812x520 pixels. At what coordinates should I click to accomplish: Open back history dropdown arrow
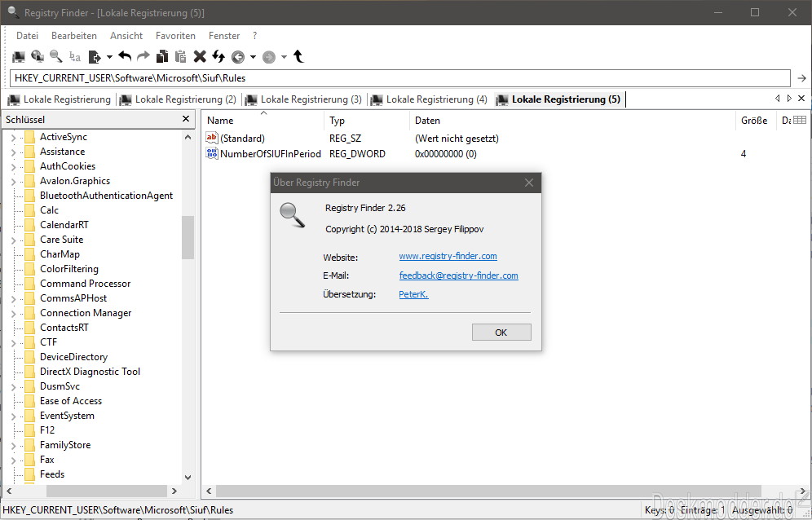tap(253, 57)
